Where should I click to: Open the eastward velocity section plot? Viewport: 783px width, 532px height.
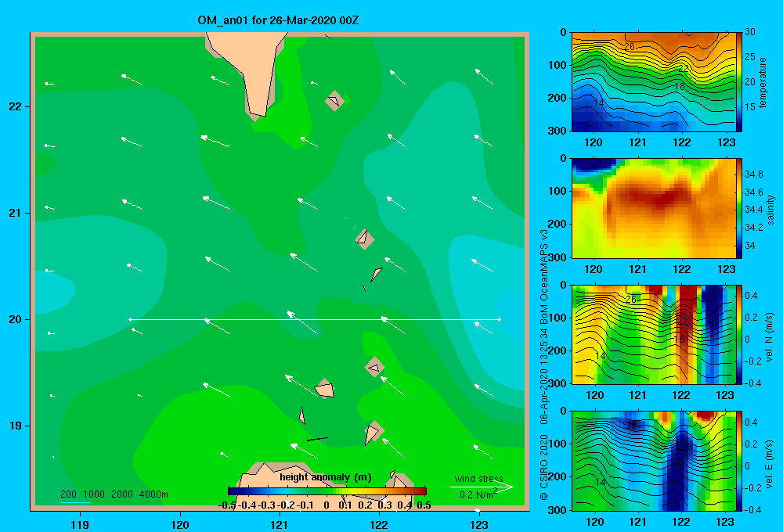click(x=654, y=461)
